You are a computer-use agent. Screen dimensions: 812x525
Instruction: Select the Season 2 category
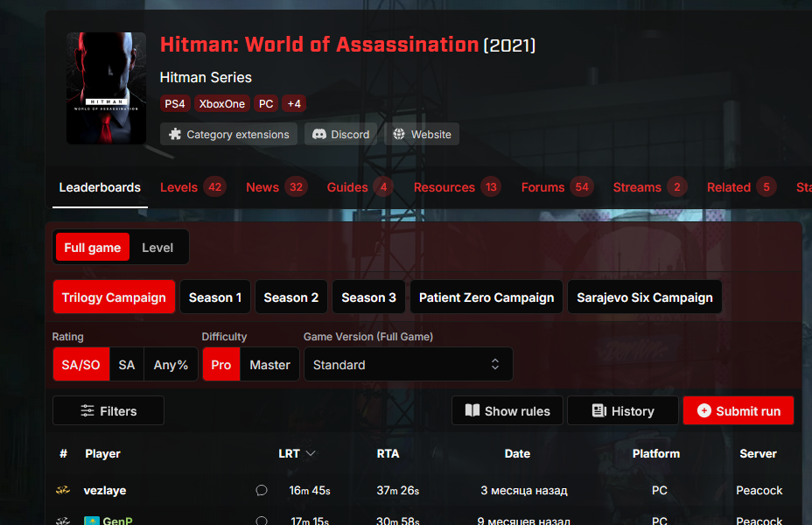[291, 297]
